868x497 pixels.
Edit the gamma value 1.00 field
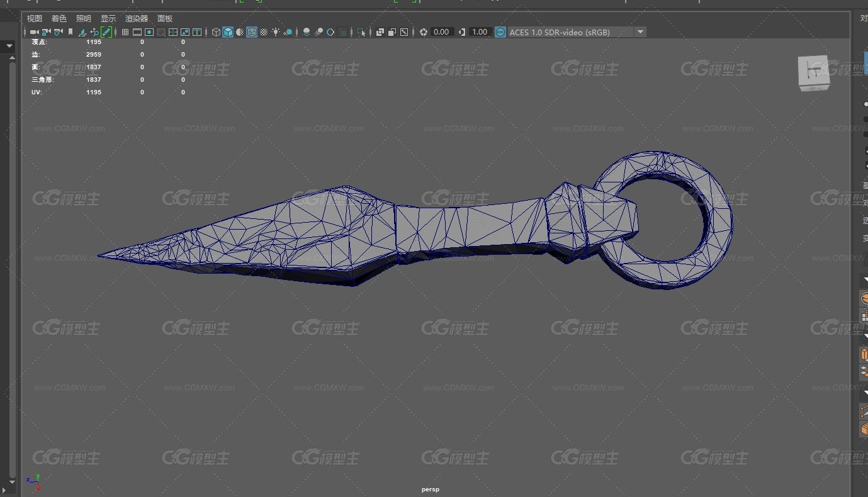[480, 32]
